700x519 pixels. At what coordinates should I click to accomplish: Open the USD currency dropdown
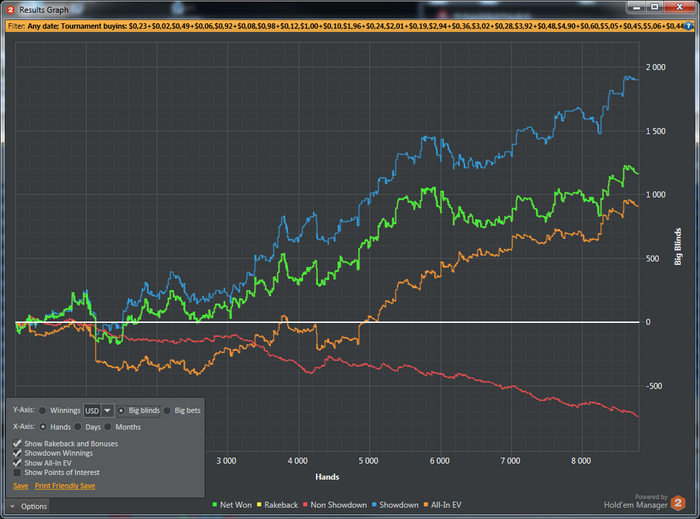click(99, 410)
